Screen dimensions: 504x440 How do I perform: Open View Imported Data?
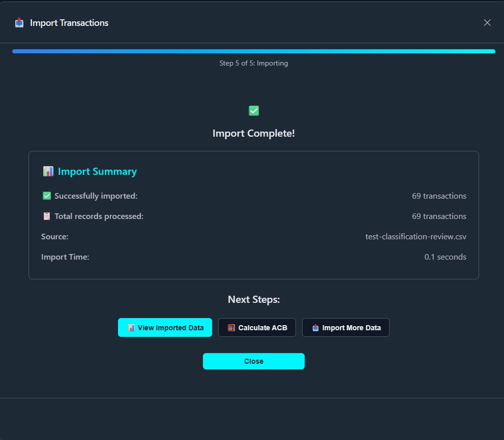[x=165, y=328]
